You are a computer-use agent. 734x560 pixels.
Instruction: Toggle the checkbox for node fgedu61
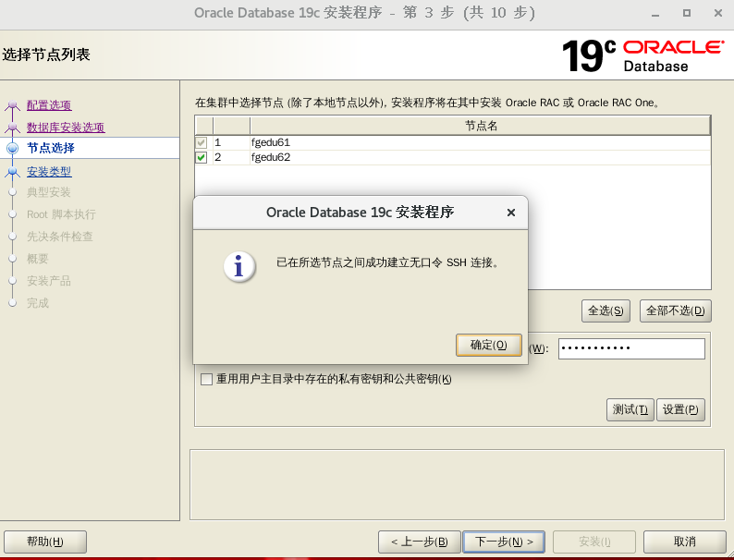pos(202,142)
